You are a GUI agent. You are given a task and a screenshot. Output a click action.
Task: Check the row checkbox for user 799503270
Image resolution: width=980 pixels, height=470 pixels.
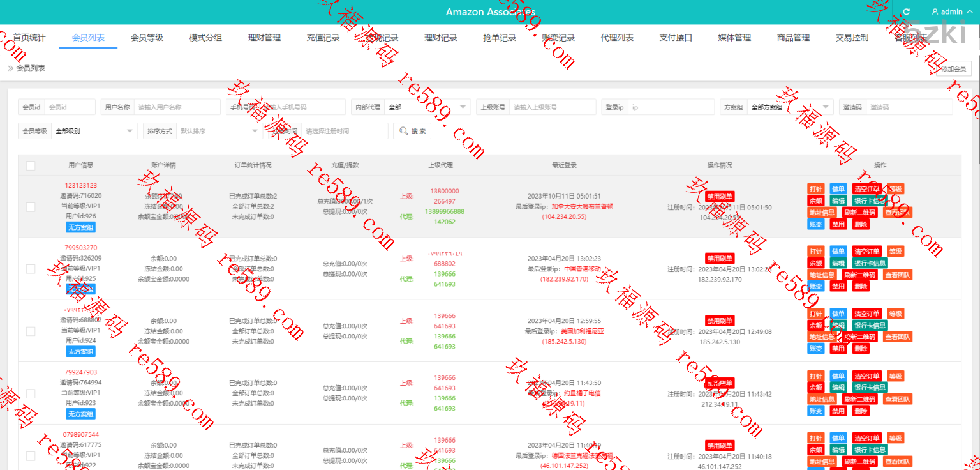(31, 269)
